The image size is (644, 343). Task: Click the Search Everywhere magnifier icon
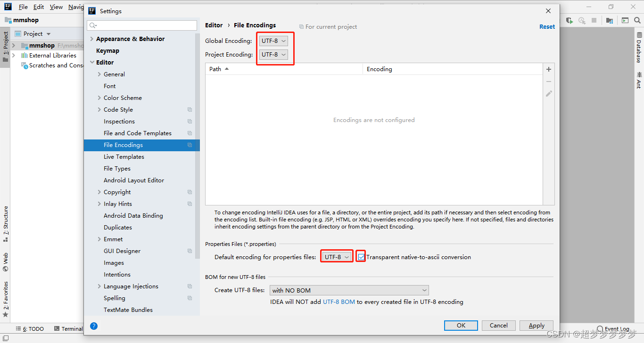pyautogui.click(x=638, y=20)
